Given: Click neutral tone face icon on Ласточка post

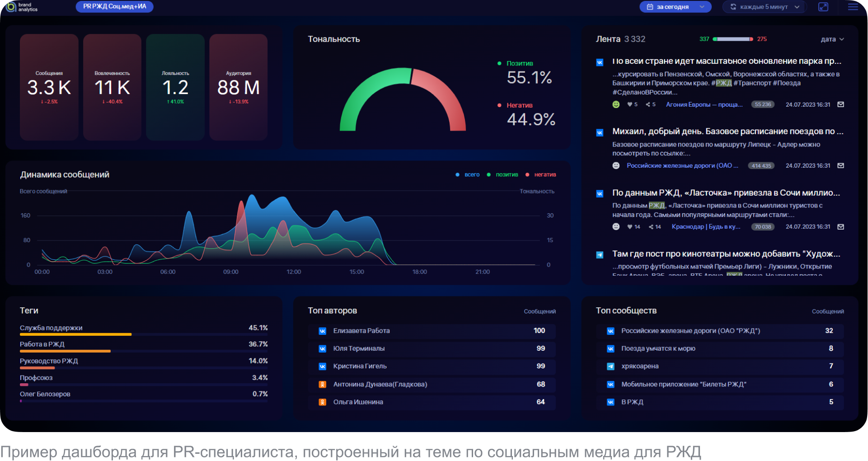Looking at the screenshot, I should (616, 226).
